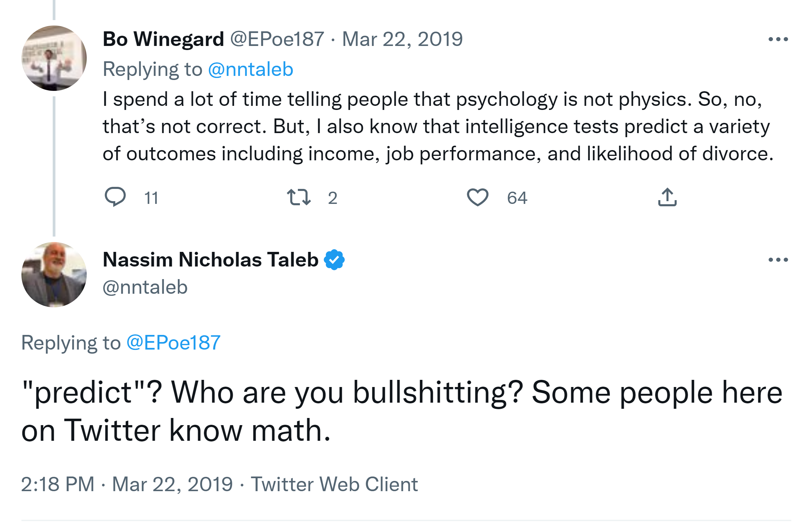
Task: Click the reply icon on Bo Winegard's tweet
Action: [x=115, y=197]
